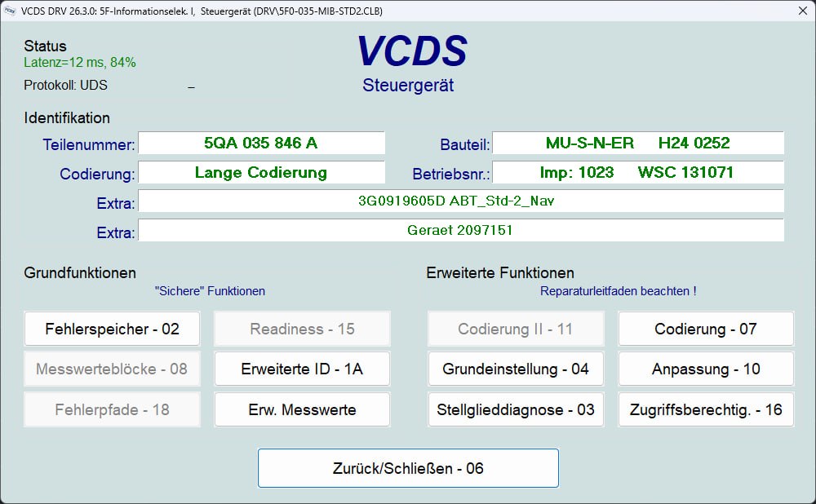Open Erweiterte ID - 1A
The image size is (816, 504).
point(302,369)
